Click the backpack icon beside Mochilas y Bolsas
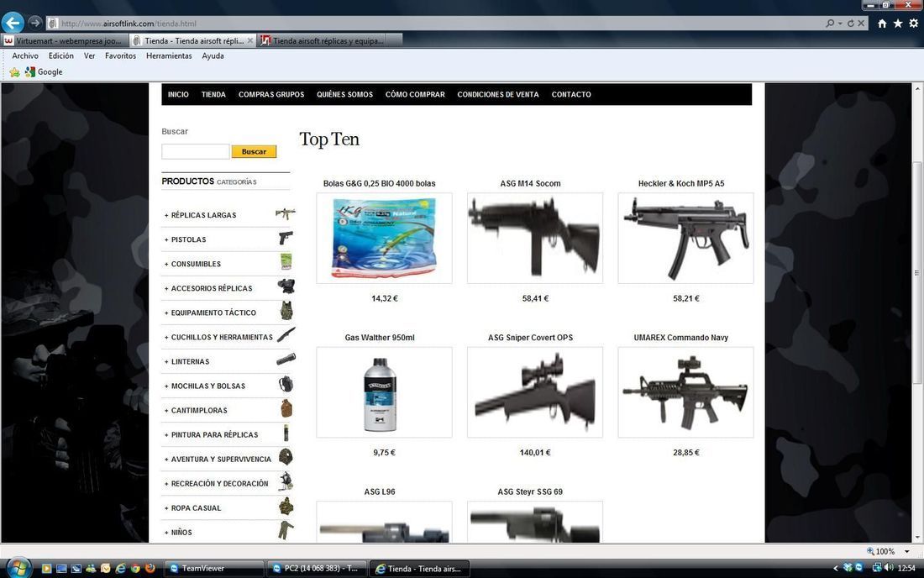The image size is (924, 578). [286, 384]
